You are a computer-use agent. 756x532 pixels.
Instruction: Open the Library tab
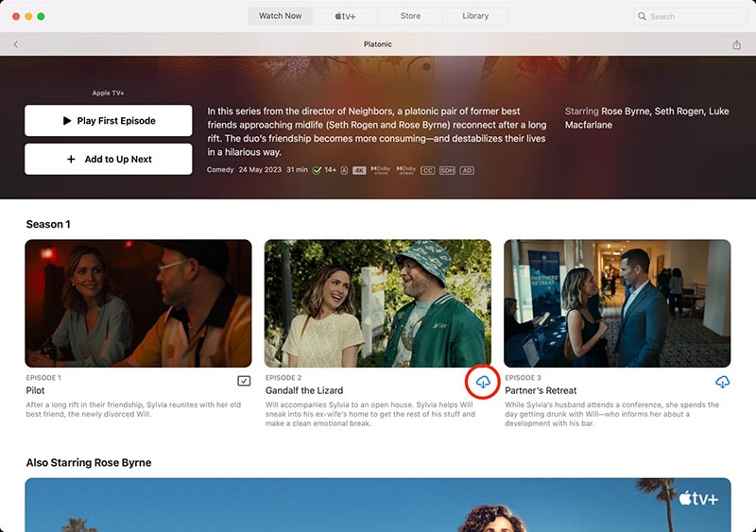(x=475, y=16)
